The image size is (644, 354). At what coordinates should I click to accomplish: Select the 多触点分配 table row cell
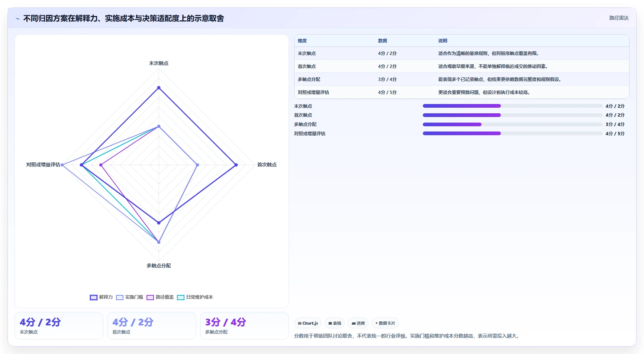tap(309, 79)
